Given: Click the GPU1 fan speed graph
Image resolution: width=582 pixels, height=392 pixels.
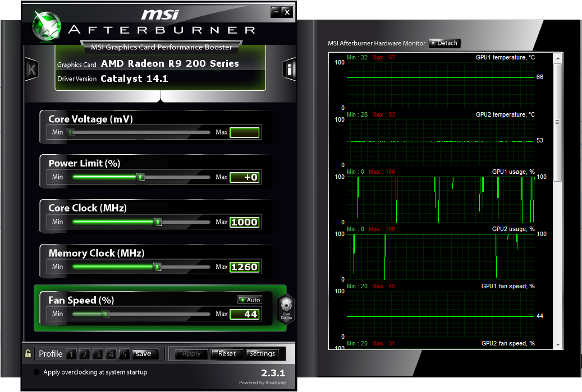Looking at the screenshot, I should coord(440,313).
